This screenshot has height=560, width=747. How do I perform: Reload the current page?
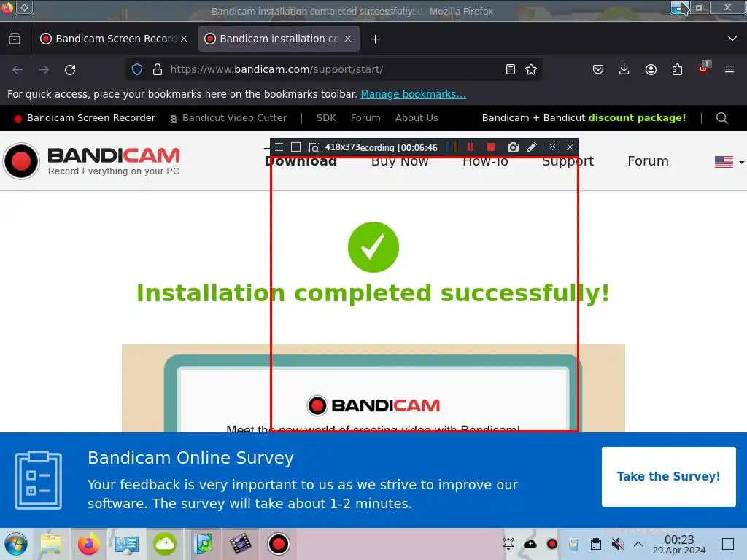click(70, 70)
